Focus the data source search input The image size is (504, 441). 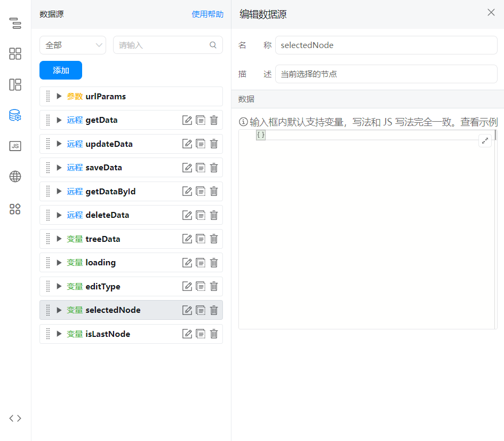coord(168,45)
